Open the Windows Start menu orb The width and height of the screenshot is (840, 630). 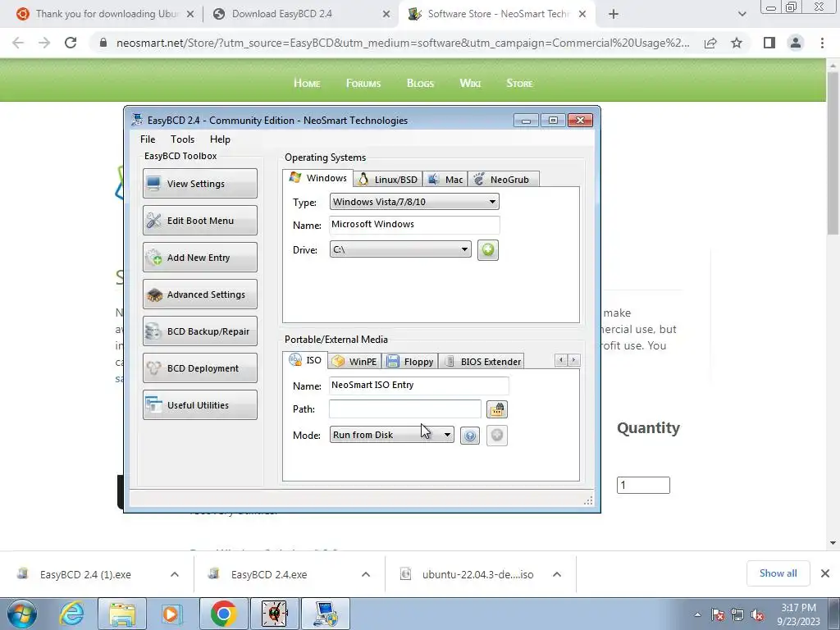pyautogui.click(x=22, y=614)
